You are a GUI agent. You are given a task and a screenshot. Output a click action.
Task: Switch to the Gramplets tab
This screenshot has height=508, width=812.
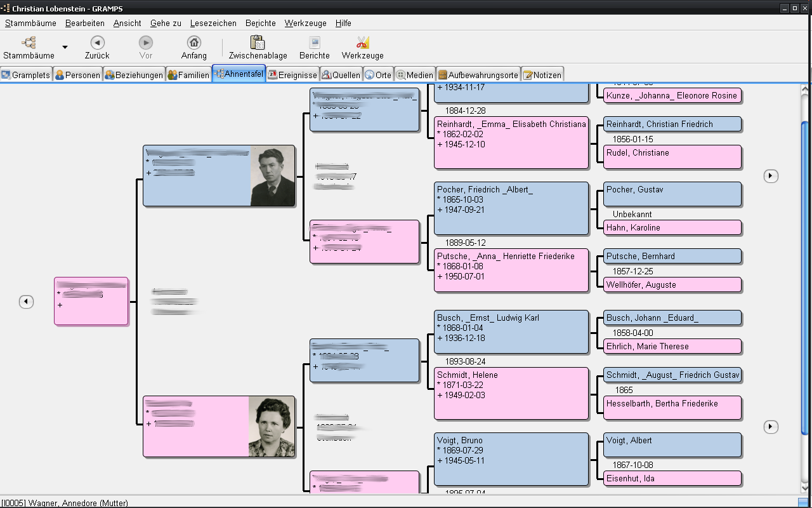26,75
